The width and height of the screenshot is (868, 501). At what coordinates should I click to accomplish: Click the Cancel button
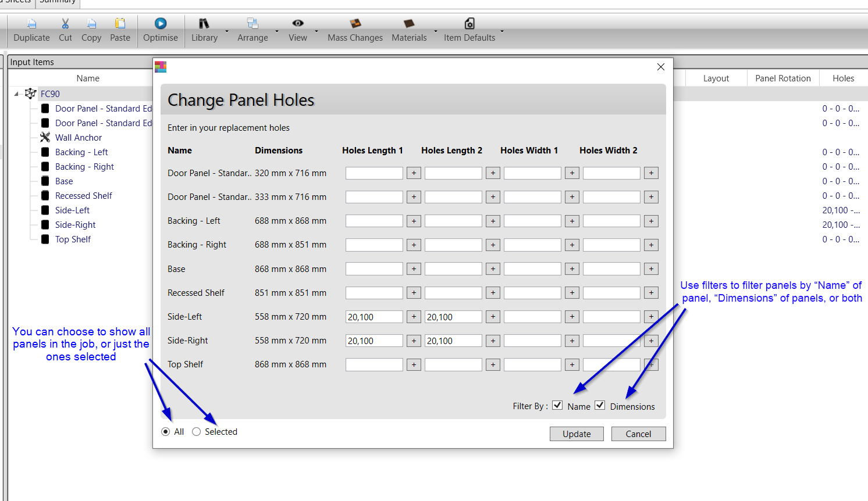point(638,434)
